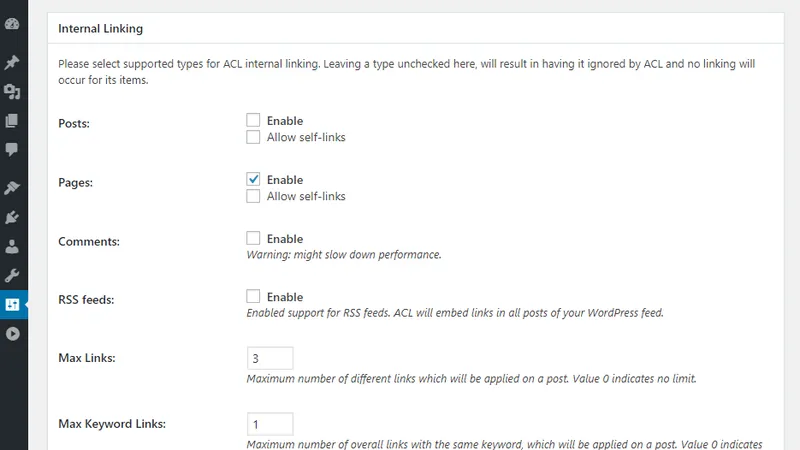Open the active Settings sidebar icon
The height and width of the screenshot is (450, 800).
click(x=12, y=305)
